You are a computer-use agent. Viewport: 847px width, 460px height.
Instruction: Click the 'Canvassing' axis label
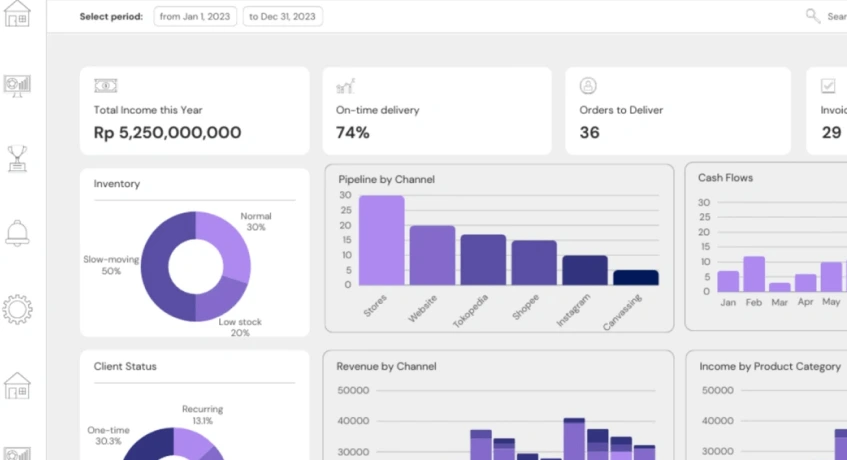622,312
